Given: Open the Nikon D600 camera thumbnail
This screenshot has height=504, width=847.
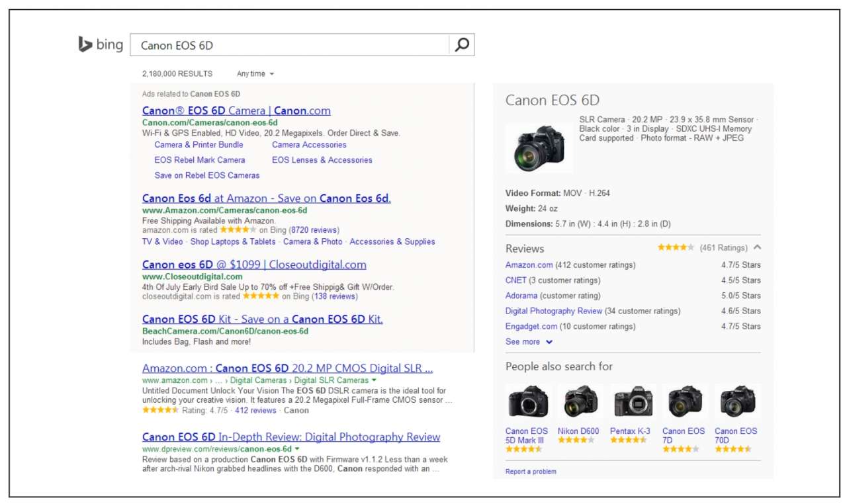Looking at the screenshot, I should click(581, 401).
